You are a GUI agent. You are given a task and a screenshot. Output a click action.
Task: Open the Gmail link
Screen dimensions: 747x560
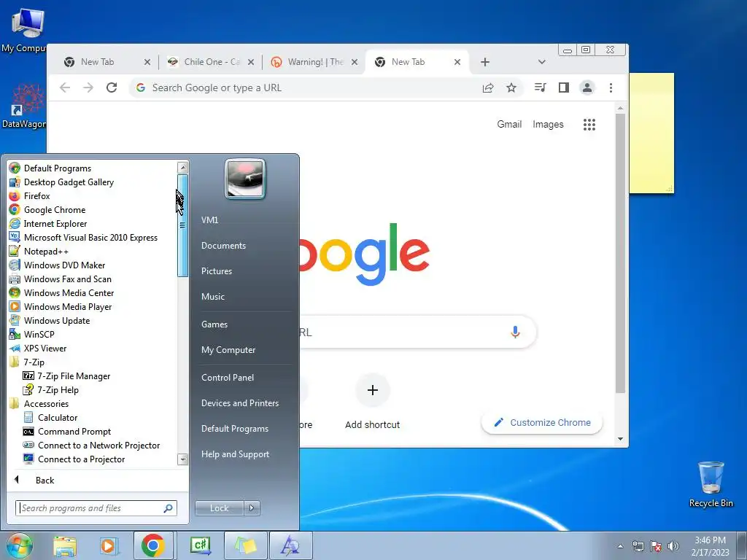pos(509,124)
